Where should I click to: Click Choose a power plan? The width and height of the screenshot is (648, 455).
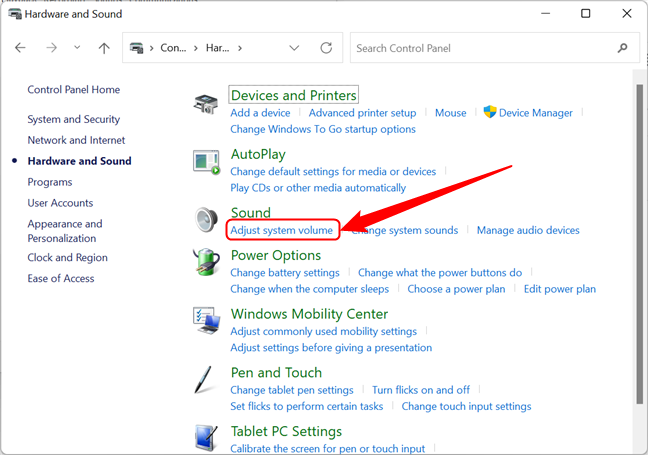pyautogui.click(x=456, y=289)
